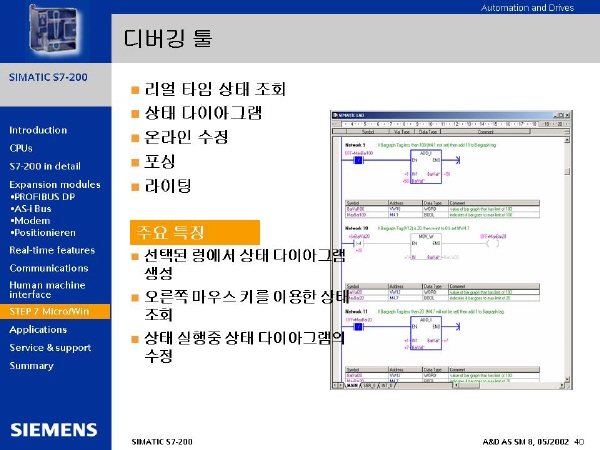This screenshot has height=450, width=600.
Task: Go to the CPUs section
Action: point(21,148)
